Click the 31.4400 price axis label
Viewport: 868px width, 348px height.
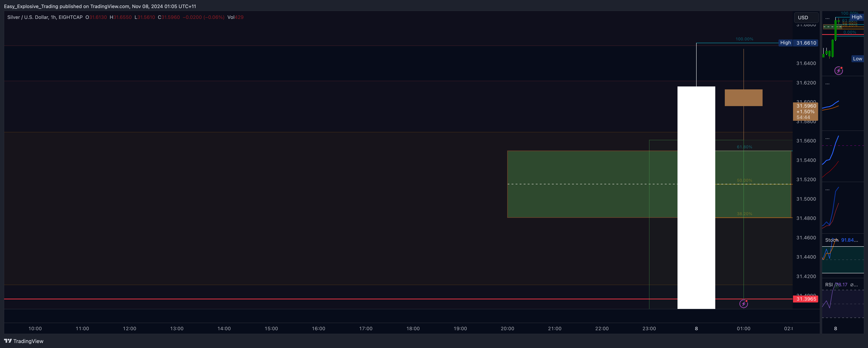(806, 257)
